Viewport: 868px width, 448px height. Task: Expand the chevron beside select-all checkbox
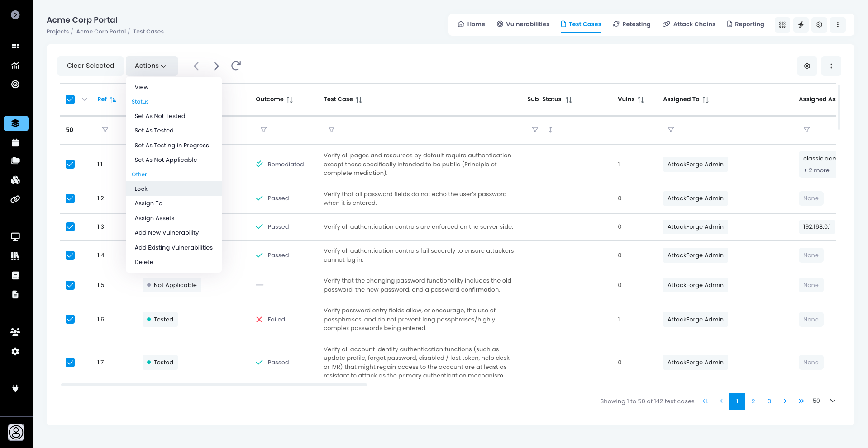point(85,99)
